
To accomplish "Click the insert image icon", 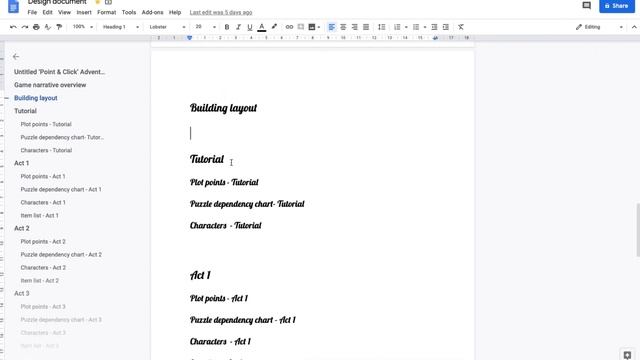I will [312, 27].
